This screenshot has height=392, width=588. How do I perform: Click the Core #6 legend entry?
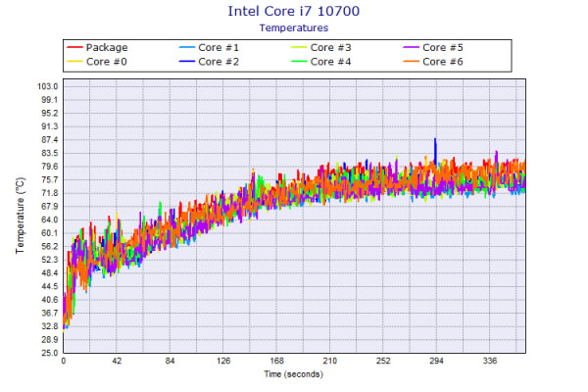(433, 62)
